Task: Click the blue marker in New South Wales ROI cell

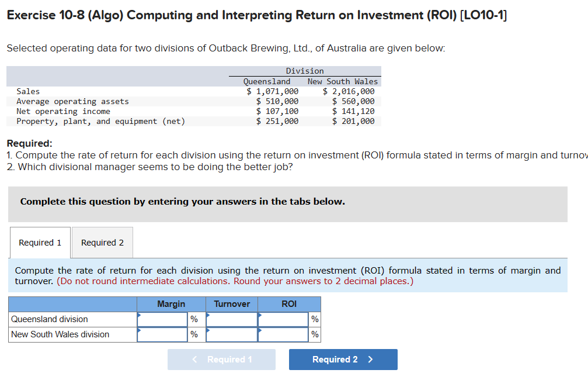Action: [260, 331]
